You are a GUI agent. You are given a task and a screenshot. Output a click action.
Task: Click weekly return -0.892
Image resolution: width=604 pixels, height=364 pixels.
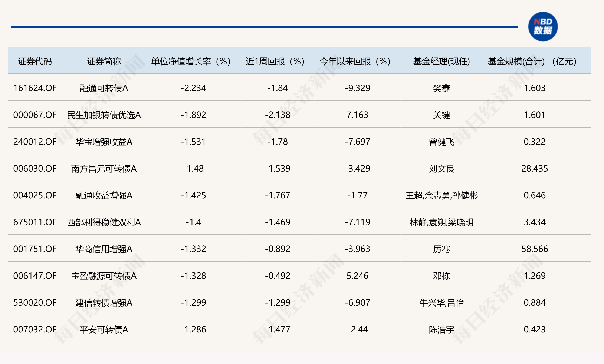coord(278,249)
